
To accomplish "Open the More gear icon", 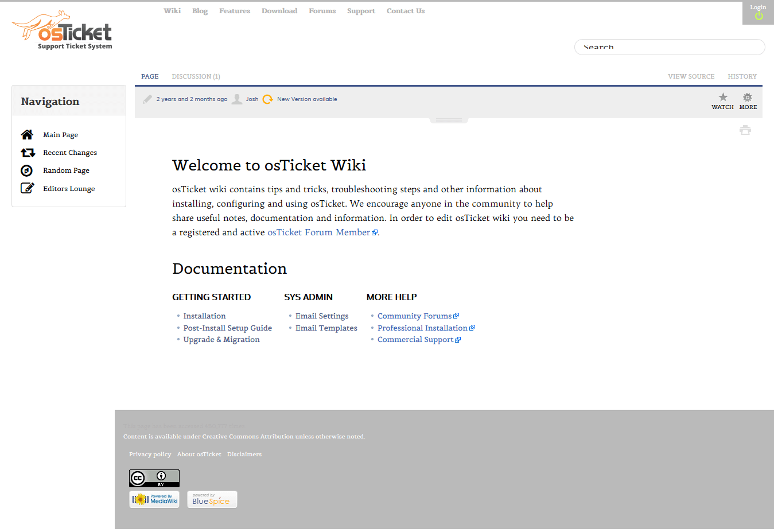I will point(748,98).
